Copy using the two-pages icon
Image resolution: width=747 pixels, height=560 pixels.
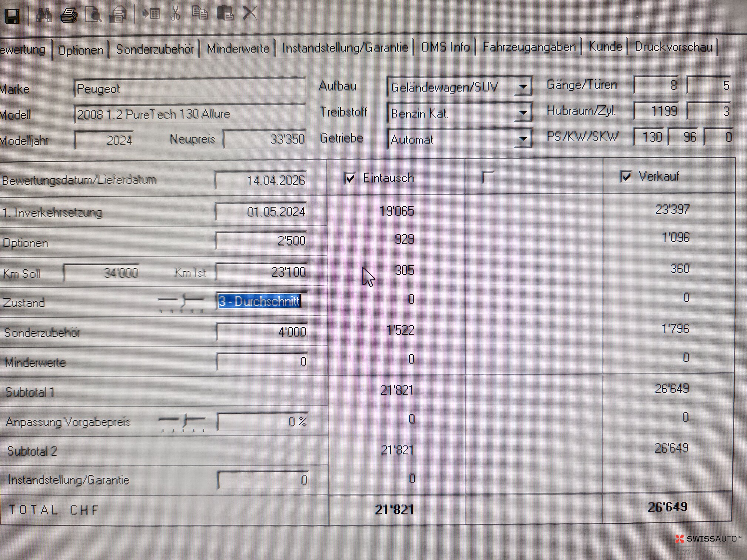pos(200,13)
